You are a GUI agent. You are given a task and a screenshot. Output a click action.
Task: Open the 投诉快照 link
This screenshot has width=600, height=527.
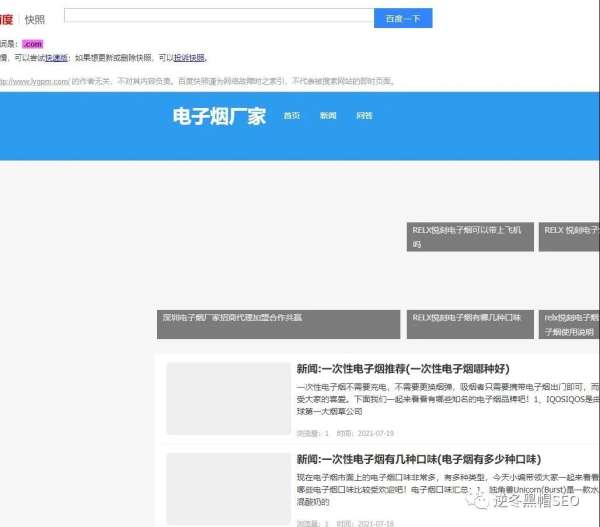pos(189,58)
